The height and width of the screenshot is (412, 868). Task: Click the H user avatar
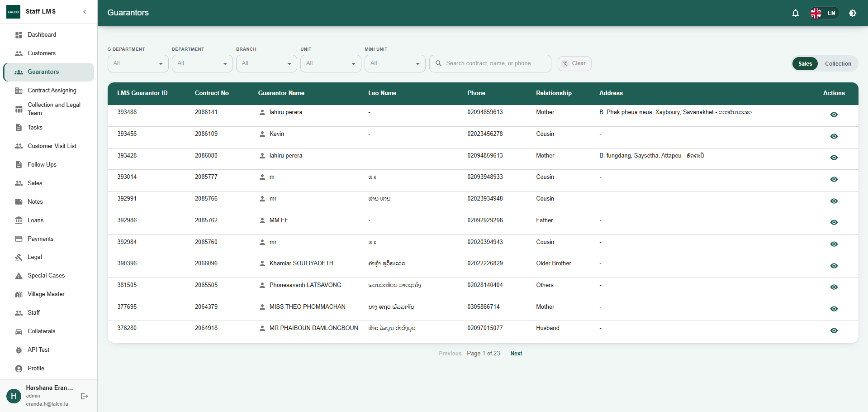(x=14, y=396)
